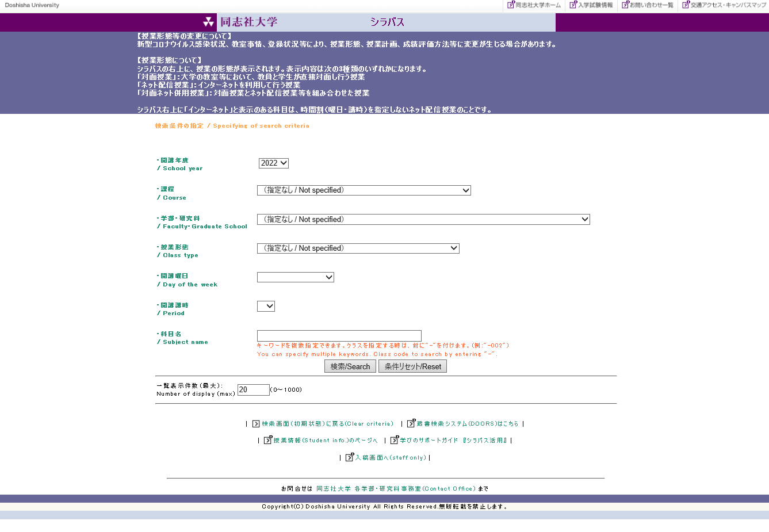Click the icon beside Student info link

(268, 440)
